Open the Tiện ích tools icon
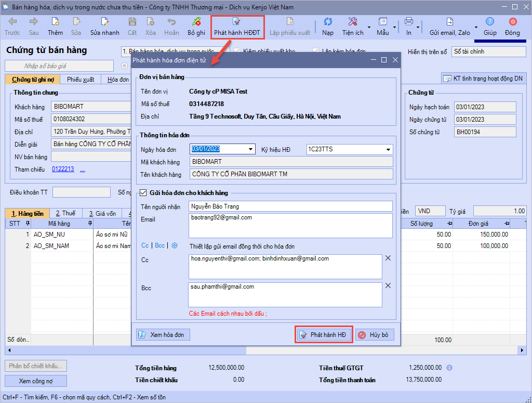 [353, 22]
